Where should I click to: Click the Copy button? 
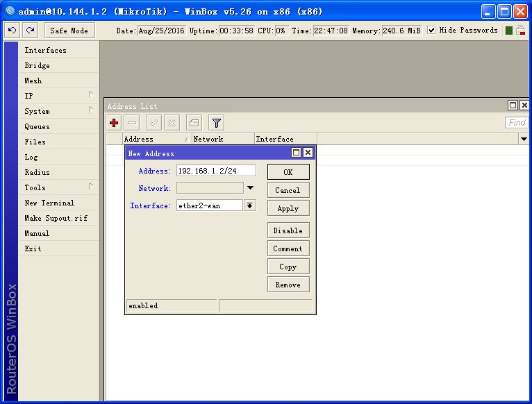point(288,267)
